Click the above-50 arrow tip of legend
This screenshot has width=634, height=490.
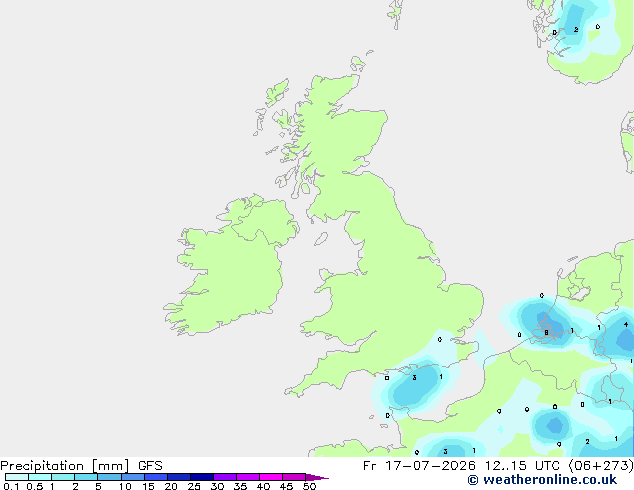pos(317,477)
